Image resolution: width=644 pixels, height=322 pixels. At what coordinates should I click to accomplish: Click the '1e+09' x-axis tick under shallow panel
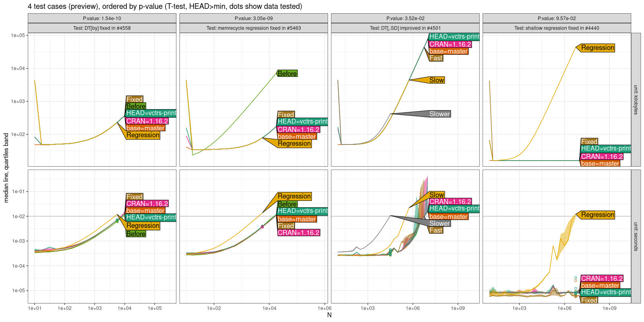(x=609, y=308)
